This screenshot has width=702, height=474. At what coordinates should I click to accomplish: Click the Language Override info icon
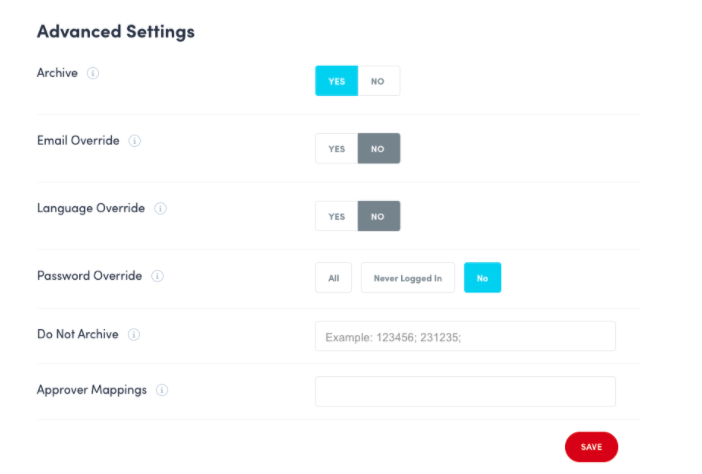[x=160, y=209]
